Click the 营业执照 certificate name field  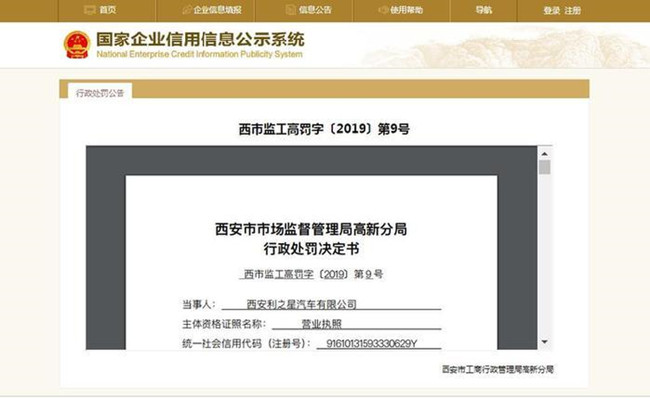[322, 324]
